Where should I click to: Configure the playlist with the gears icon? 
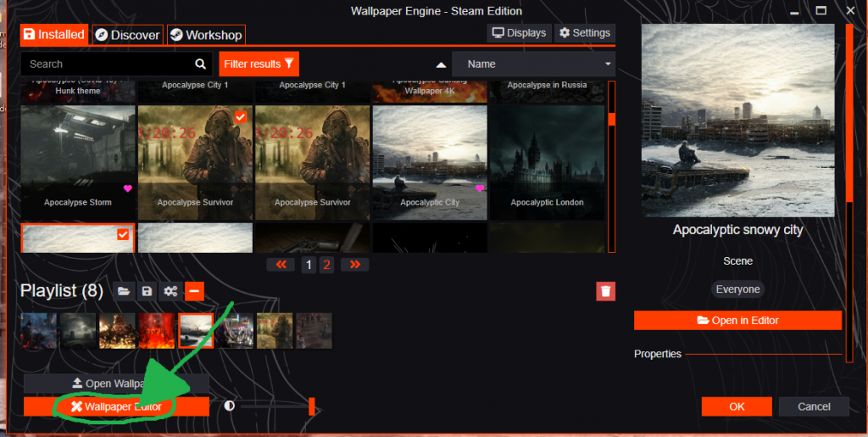point(170,291)
